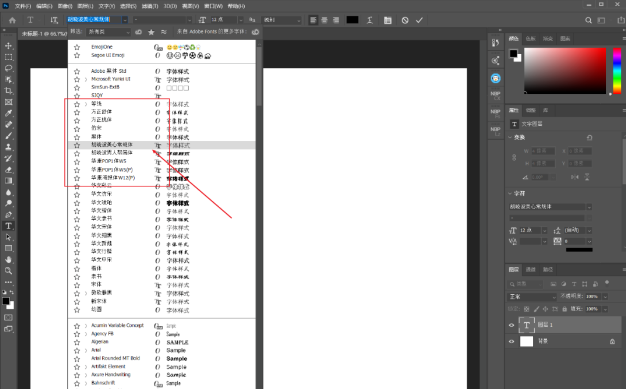626x389 pixels.
Task: Expand Microsoft YaHei UI font family
Action: (86, 79)
